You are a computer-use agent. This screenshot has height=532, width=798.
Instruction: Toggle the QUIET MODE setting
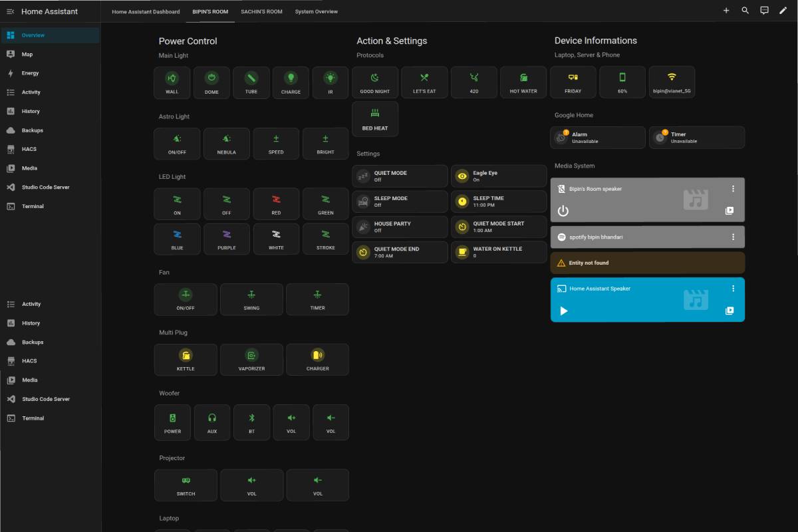(400, 176)
